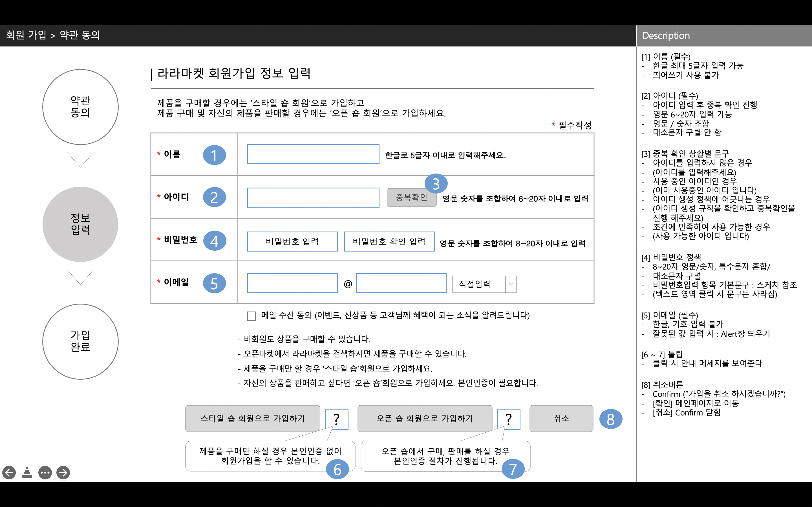Click the dropdown arrow of 직접입력 combo
This screenshot has width=812, height=507.
tap(511, 284)
